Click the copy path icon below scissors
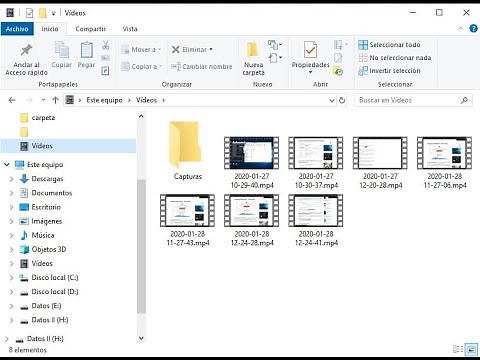Image resolution: width=480 pixels, height=360 pixels. click(105, 58)
